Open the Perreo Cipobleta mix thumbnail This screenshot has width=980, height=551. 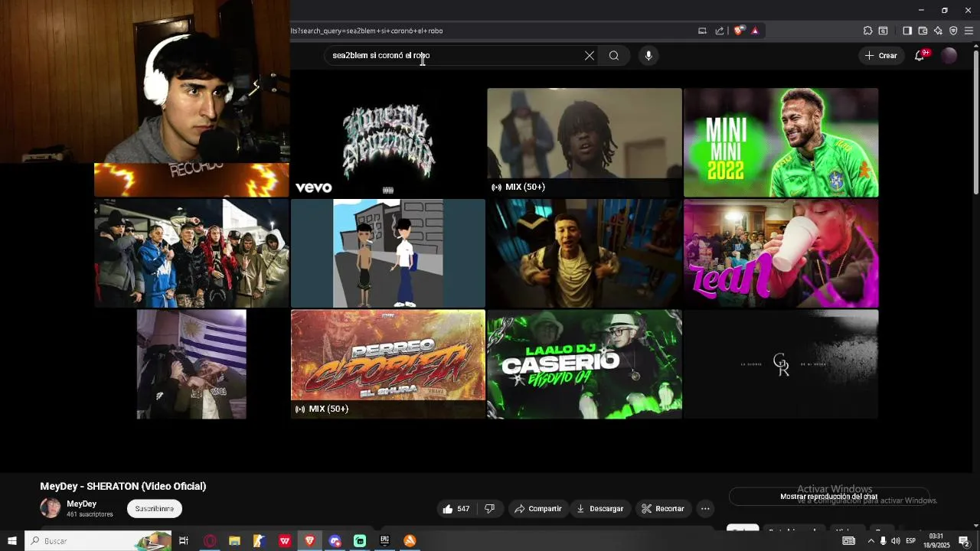click(388, 364)
